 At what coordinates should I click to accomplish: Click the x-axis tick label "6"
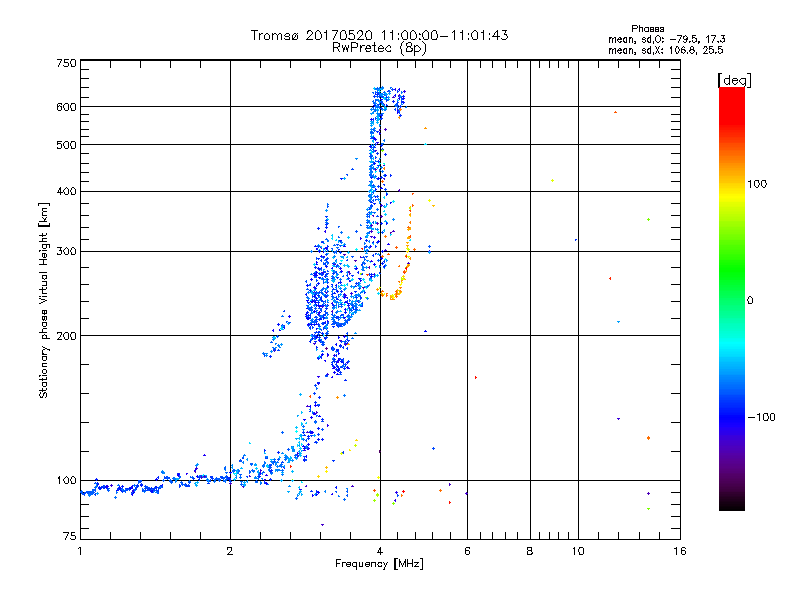coord(467,551)
